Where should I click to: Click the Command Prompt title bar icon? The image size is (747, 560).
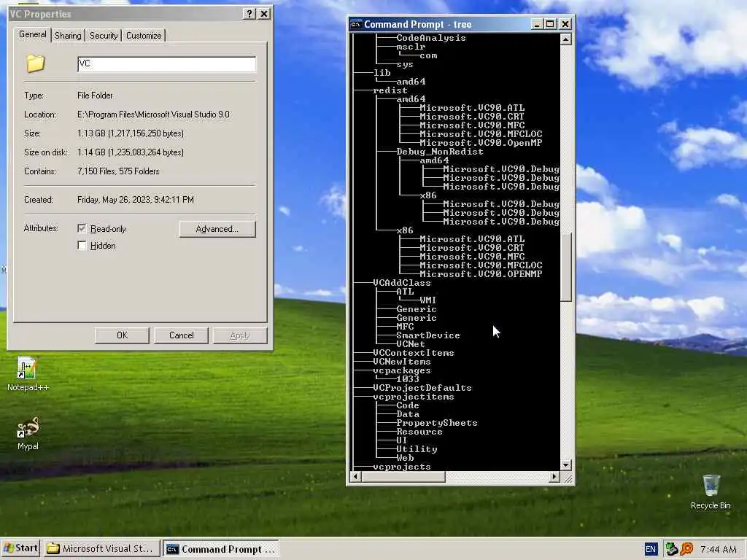pyautogui.click(x=356, y=24)
